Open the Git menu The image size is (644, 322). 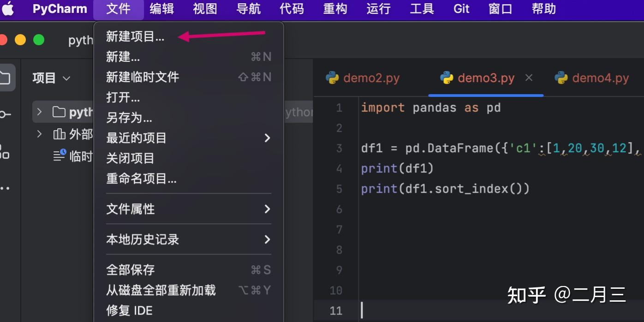coord(461,8)
